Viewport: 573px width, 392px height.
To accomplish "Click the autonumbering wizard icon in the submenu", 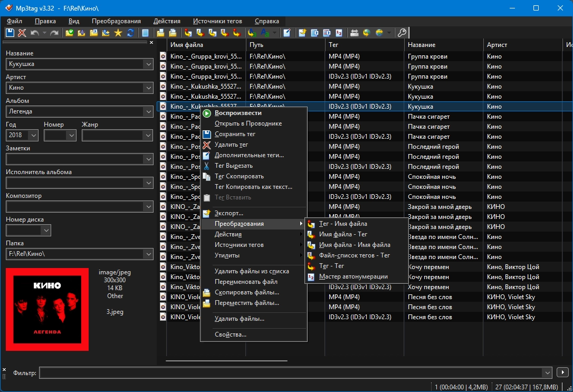I will tap(311, 276).
